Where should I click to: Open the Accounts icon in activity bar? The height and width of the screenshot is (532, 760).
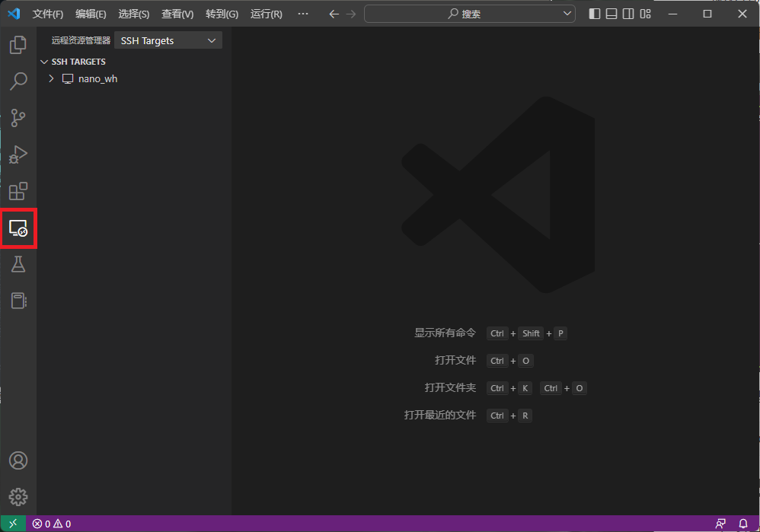(18, 460)
